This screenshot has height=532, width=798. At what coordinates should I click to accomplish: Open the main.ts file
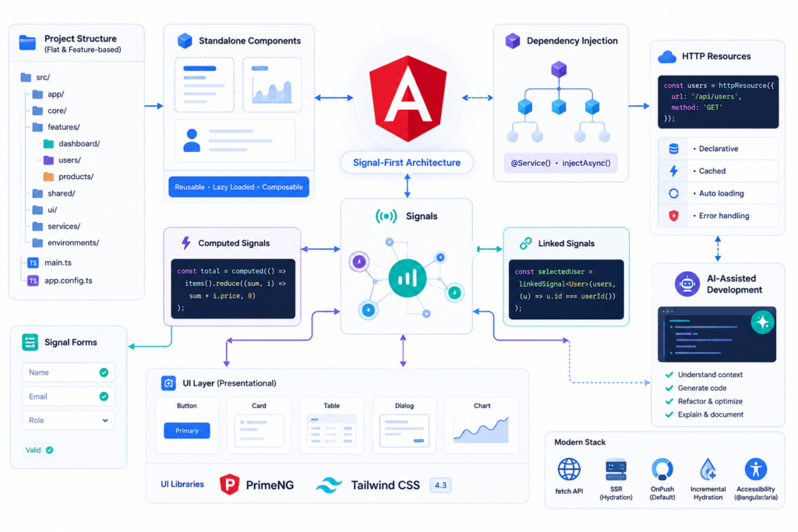pyautogui.click(x=49, y=262)
